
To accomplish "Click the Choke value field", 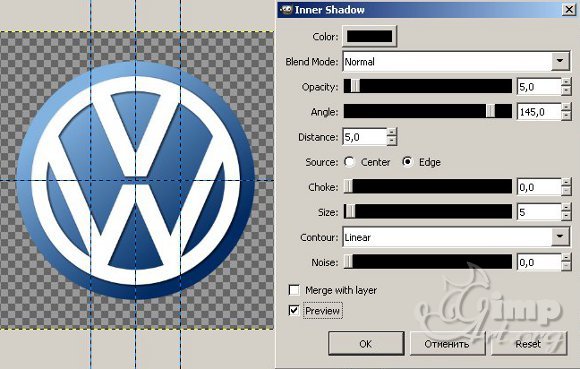I will tap(539, 187).
